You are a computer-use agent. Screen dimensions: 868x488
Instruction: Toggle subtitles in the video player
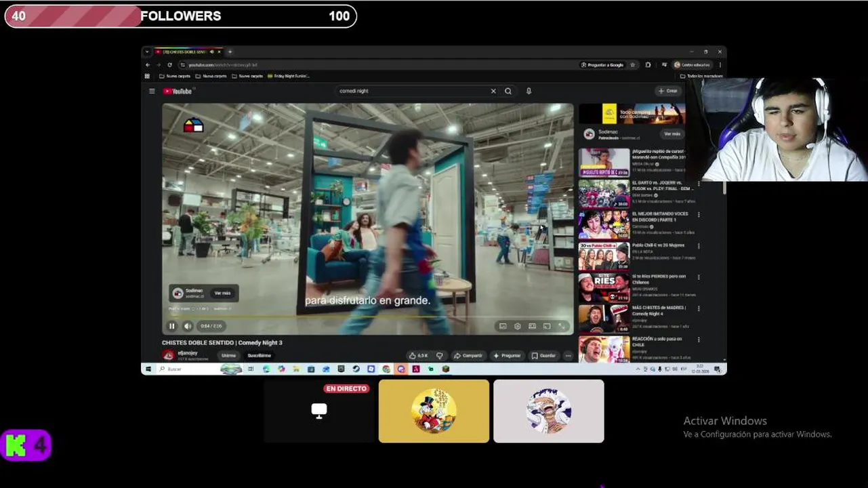click(x=503, y=326)
